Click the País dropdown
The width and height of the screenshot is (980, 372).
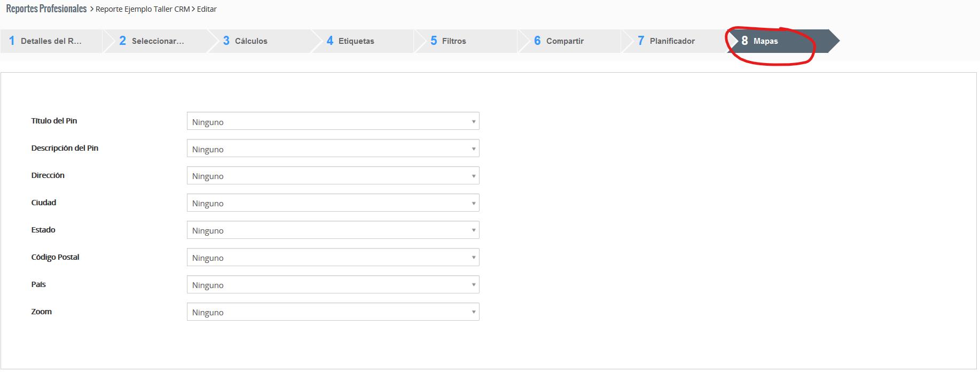[x=332, y=285]
